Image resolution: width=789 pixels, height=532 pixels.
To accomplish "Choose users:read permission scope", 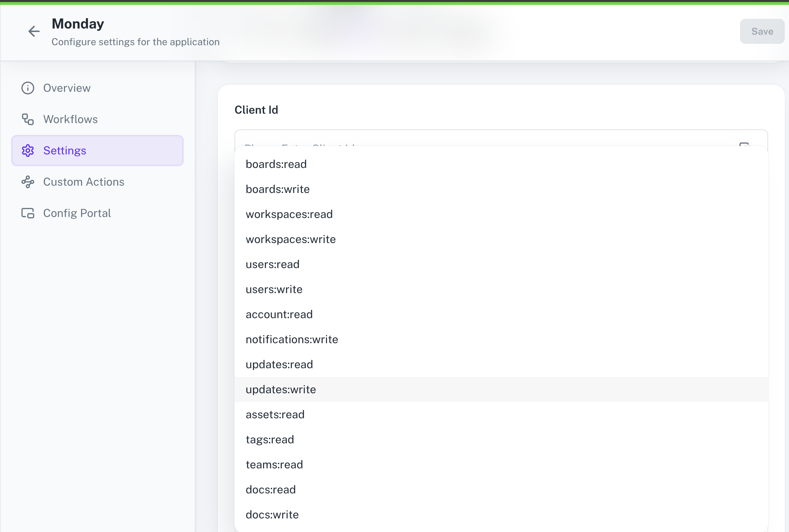I will (x=272, y=264).
